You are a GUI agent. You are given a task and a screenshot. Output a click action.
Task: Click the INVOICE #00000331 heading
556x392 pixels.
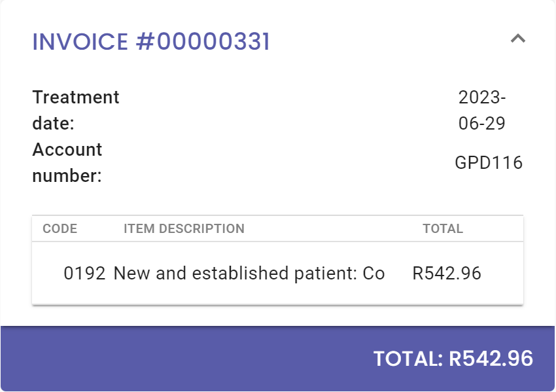(x=151, y=42)
